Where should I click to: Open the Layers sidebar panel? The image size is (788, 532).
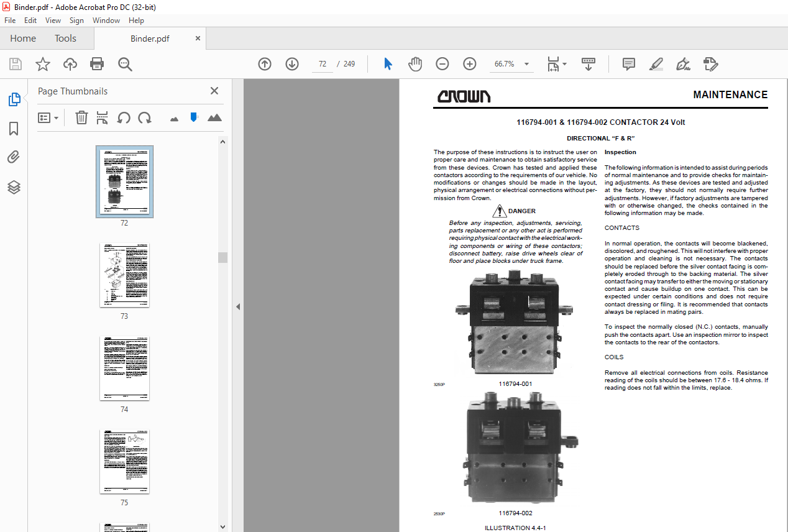[x=14, y=186]
